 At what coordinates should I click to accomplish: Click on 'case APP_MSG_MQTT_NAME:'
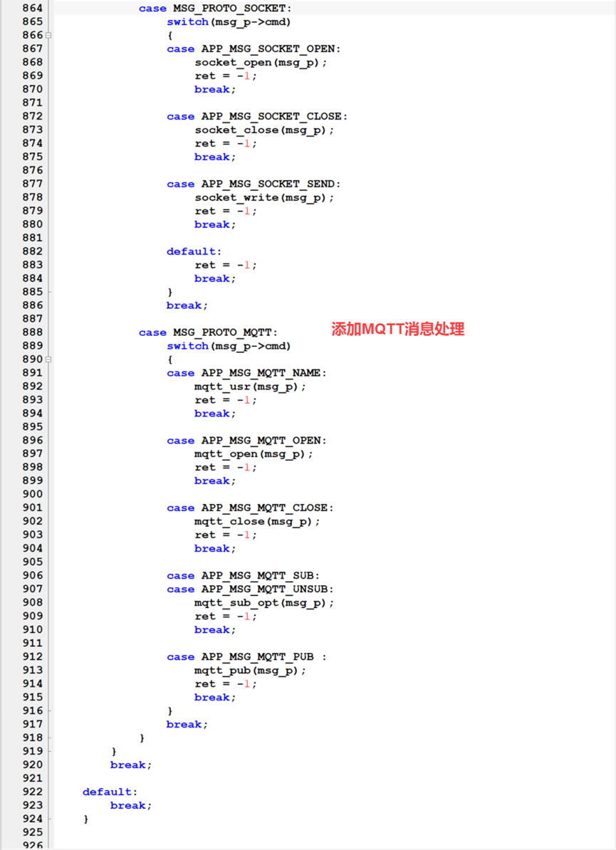click(x=246, y=373)
